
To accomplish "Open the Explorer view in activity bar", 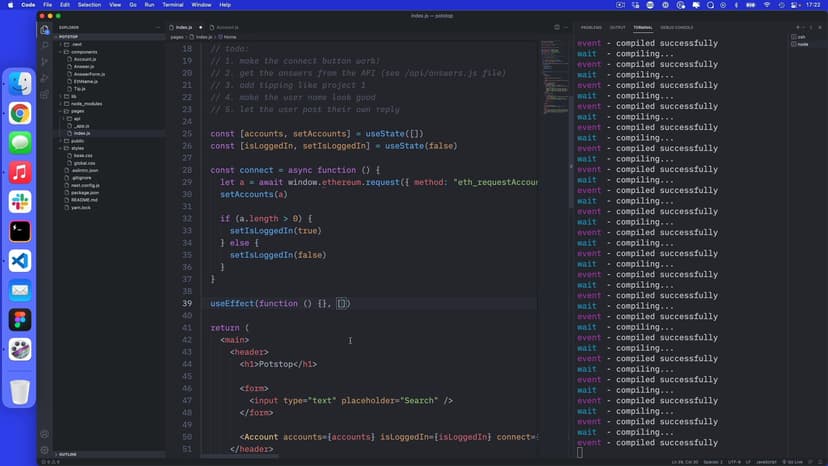I will click(45, 29).
